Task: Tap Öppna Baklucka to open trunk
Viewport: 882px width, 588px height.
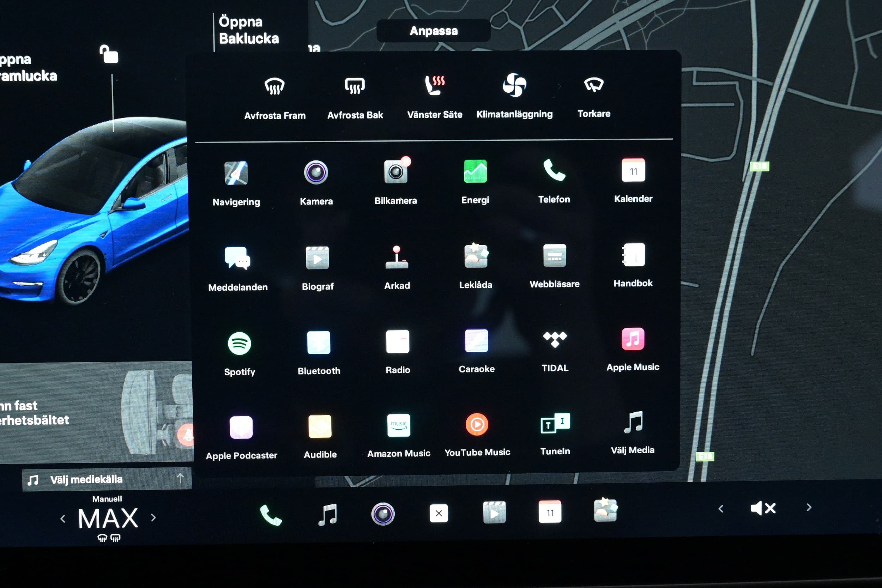Action: [249, 30]
